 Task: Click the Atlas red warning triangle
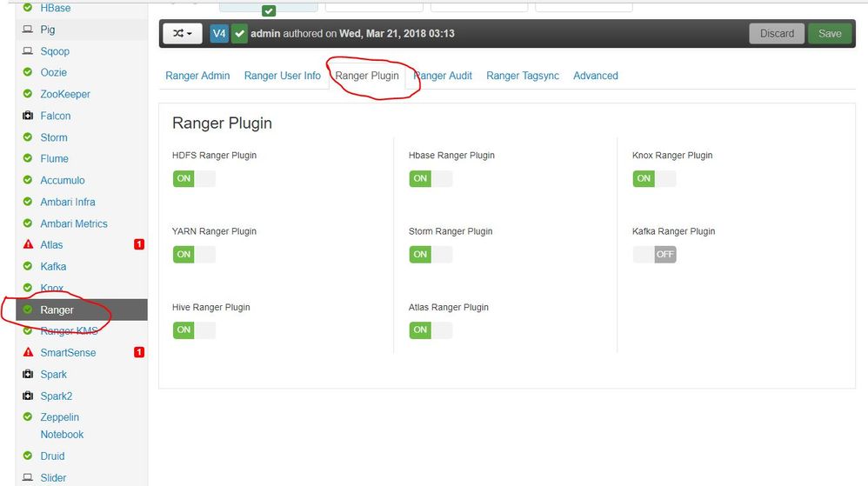tap(28, 244)
